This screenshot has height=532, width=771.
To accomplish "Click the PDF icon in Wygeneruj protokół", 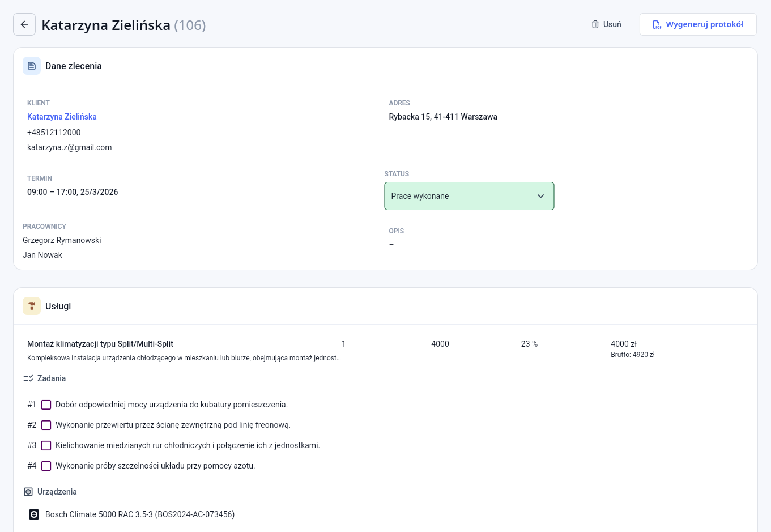I will 657,24.
